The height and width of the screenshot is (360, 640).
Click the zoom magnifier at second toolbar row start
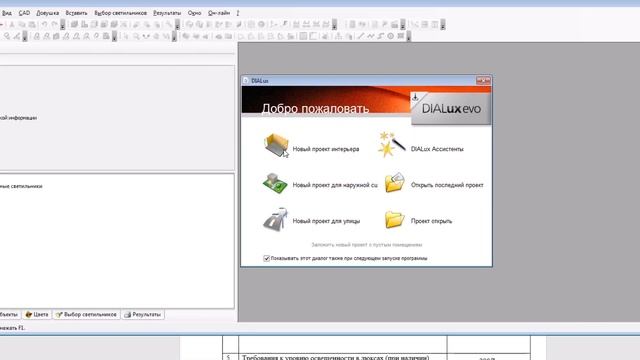[7, 36]
